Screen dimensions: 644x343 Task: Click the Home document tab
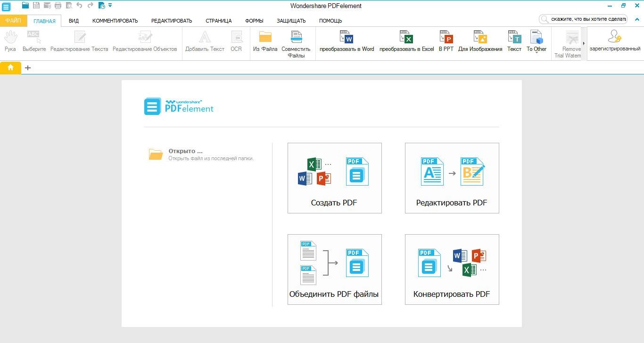tap(10, 68)
